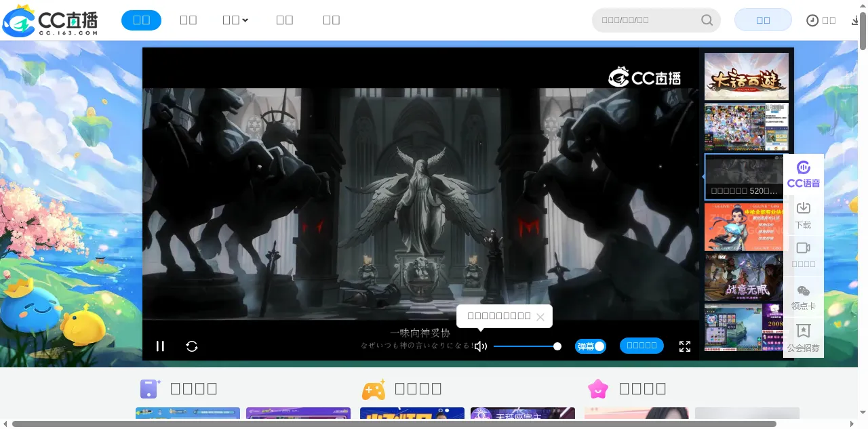Image resolution: width=868 pixels, height=429 pixels.
Task: Refresh the stream with the reload icon
Action: 192,346
